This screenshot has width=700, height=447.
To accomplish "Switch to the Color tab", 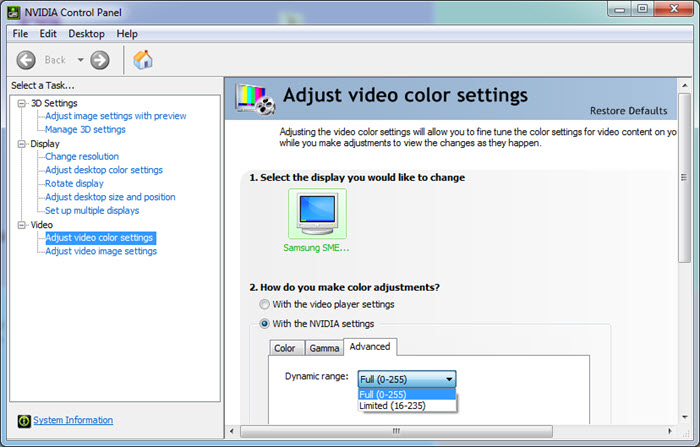I will pos(285,348).
